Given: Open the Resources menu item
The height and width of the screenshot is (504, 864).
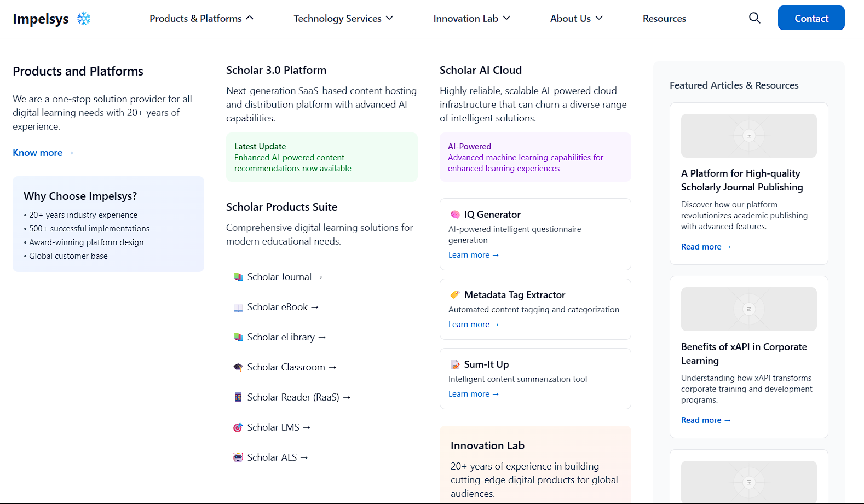Looking at the screenshot, I should click(664, 19).
